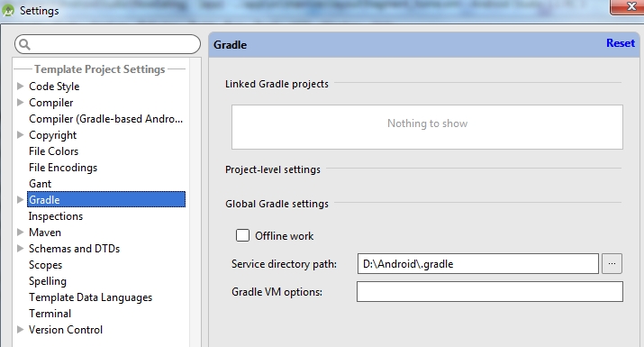Expand the Compiler tree node arrow
Image resolution: width=644 pixels, height=347 pixels.
click(x=20, y=103)
